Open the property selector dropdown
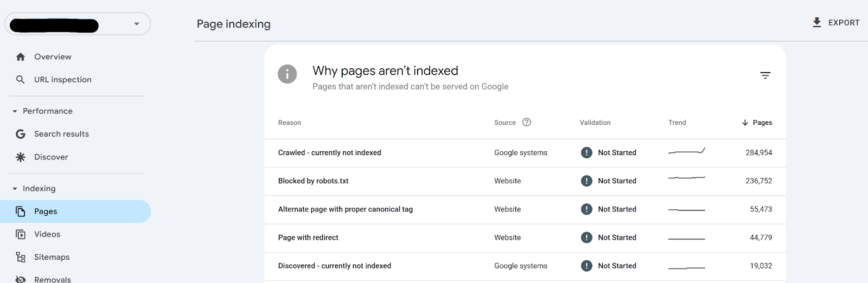 [78, 24]
